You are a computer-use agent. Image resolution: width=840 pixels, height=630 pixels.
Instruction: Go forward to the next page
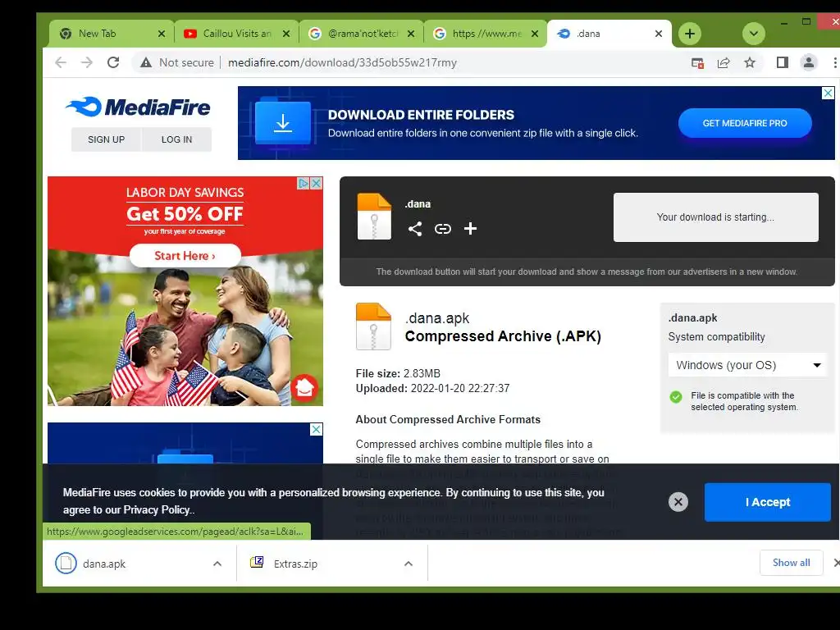tap(87, 62)
